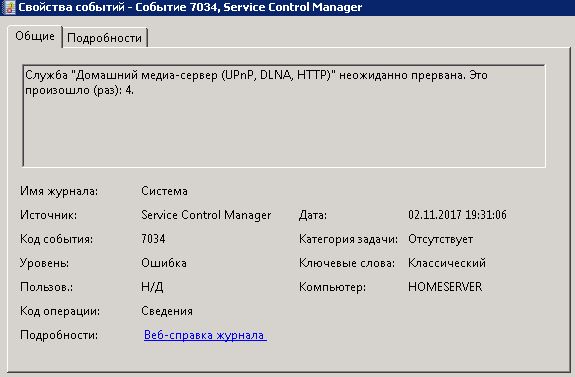
Task: Click the event properties title bar icon
Action: [8, 7]
